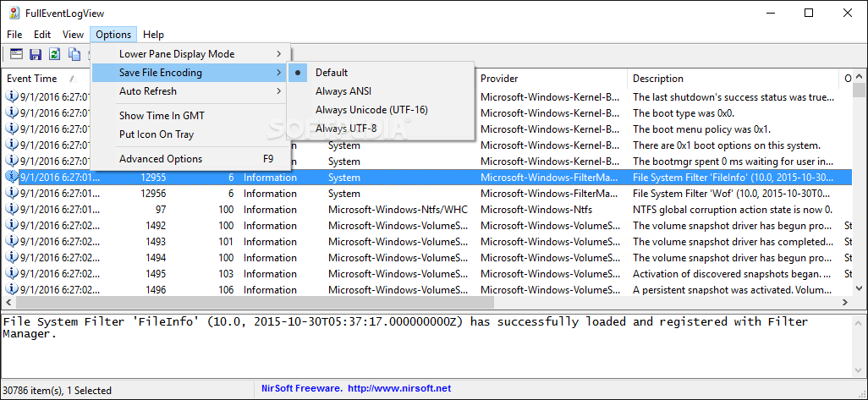Click the info icon of the 'last shutdown's success status' row
This screenshot has height=400, width=868.
coord(12,96)
